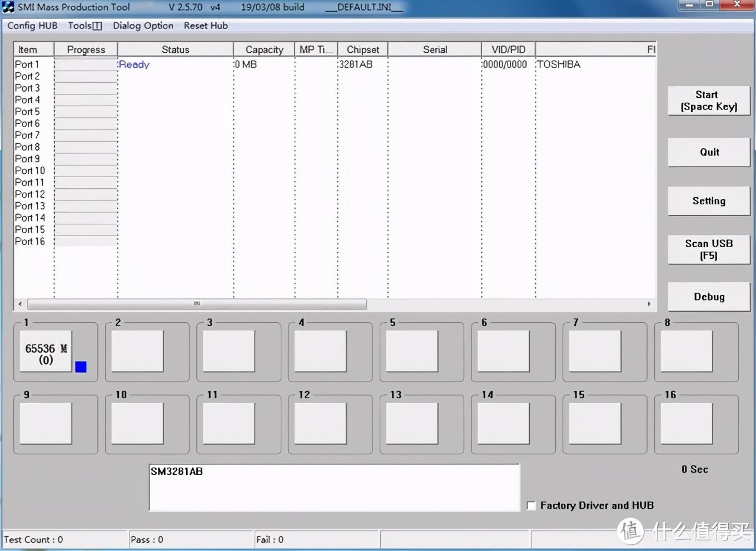Viewport: 756px width, 551px height.
Task: Click the empty slot button numbered 8
Action: pyautogui.click(x=687, y=351)
